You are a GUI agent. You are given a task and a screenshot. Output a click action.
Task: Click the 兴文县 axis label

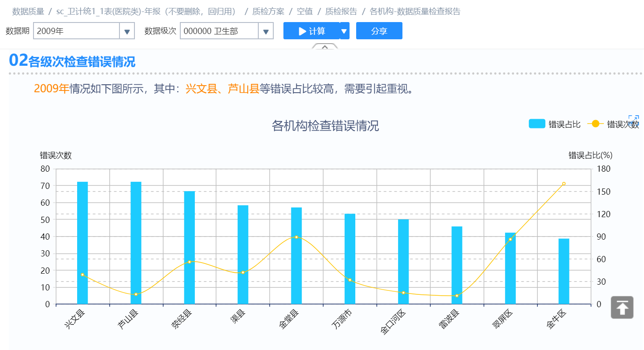75,319
